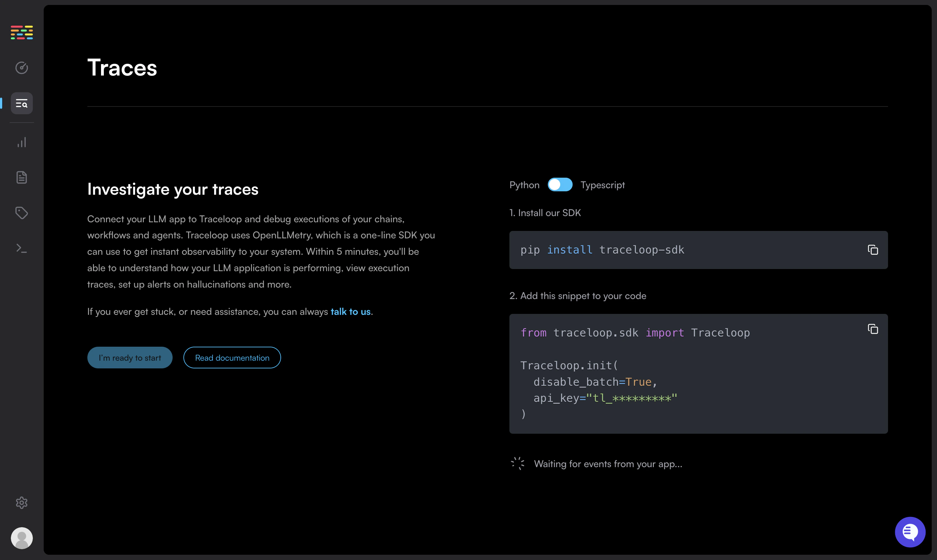Image resolution: width=937 pixels, height=560 pixels.
Task: Open the bar chart metrics icon
Action: click(21, 142)
